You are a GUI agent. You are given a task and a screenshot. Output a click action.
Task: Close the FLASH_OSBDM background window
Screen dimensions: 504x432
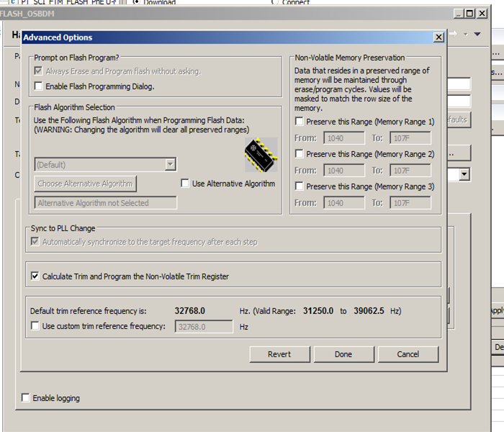(482, 14)
